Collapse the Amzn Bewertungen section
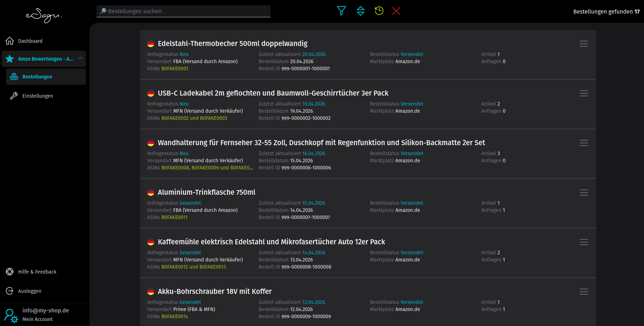The height and width of the screenshot is (326, 644). click(81, 58)
